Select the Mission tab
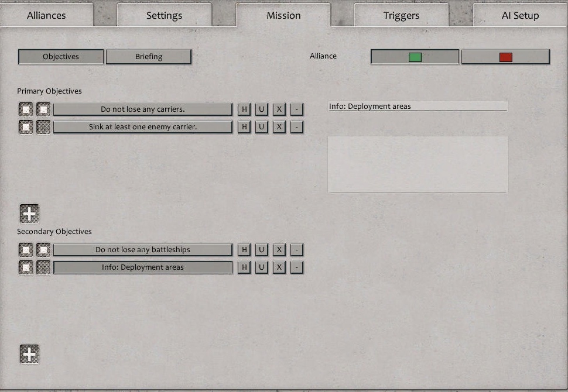Viewport: 568px width, 392px height. click(283, 15)
